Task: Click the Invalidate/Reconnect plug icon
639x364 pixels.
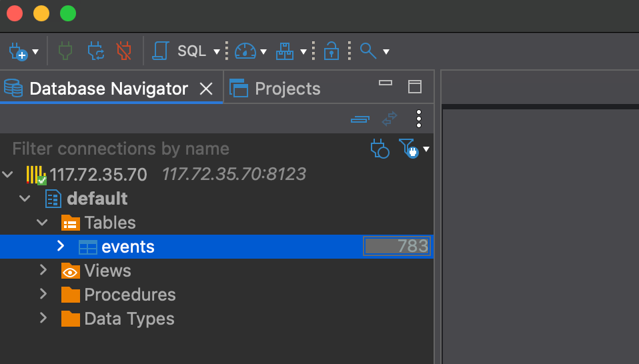Action: coord(96,51)
